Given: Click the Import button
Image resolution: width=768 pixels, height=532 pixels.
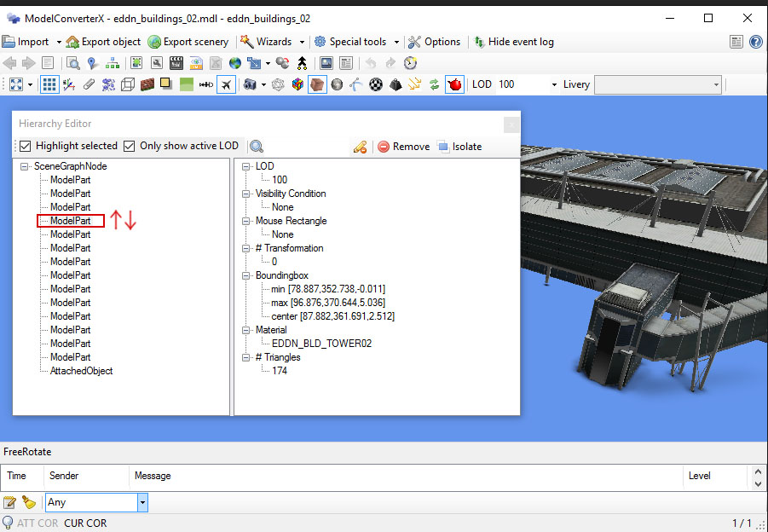Looking at the screenshot, I should click(x=26, y=42).
